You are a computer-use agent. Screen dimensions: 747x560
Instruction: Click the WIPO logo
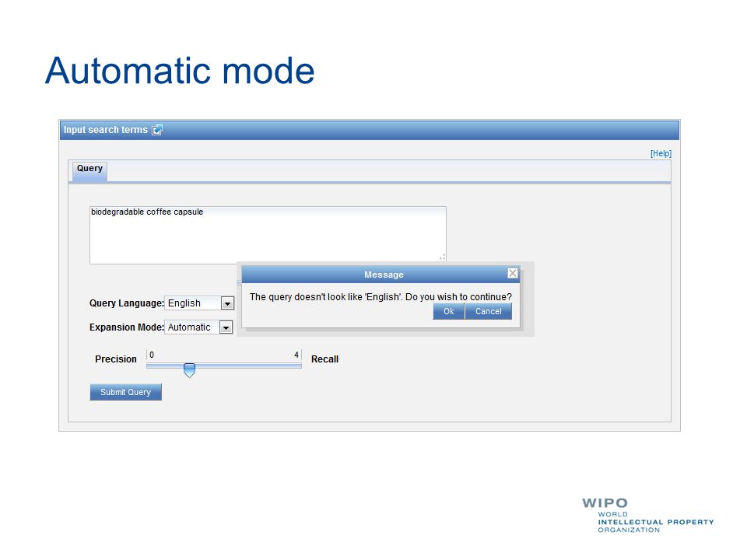click(x=648, y=515)
